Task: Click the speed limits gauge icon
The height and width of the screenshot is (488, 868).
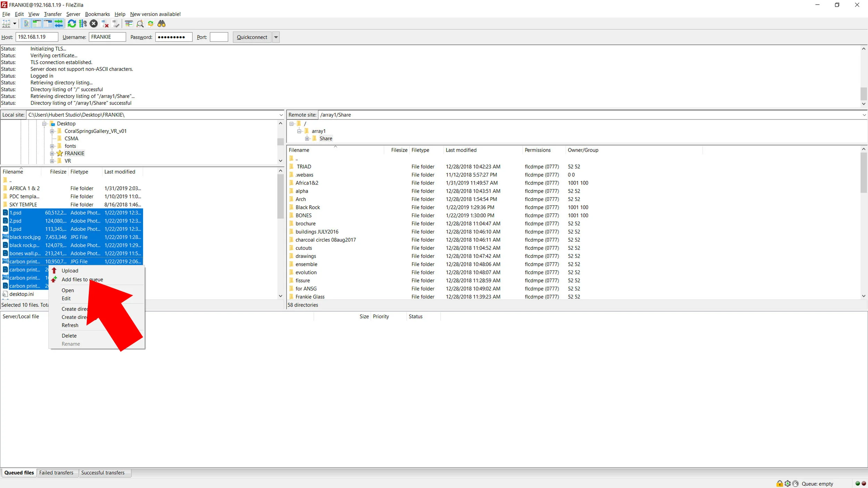Action: [x=795, y=483]
